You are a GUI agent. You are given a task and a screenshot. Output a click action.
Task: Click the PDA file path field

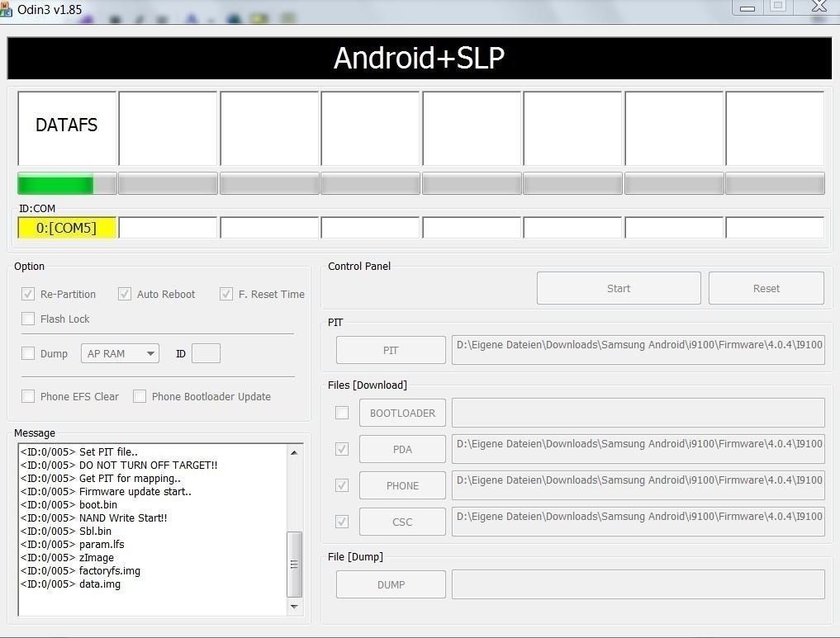(x=638, y=449)
